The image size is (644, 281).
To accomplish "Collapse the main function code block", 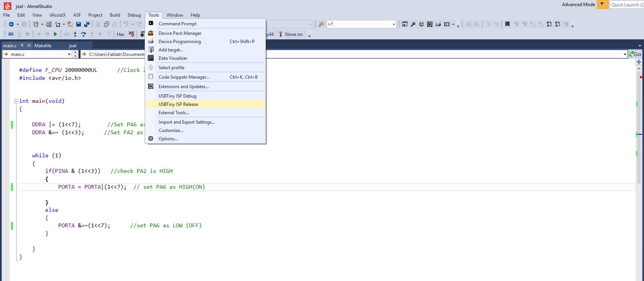I will coord(16,101).
